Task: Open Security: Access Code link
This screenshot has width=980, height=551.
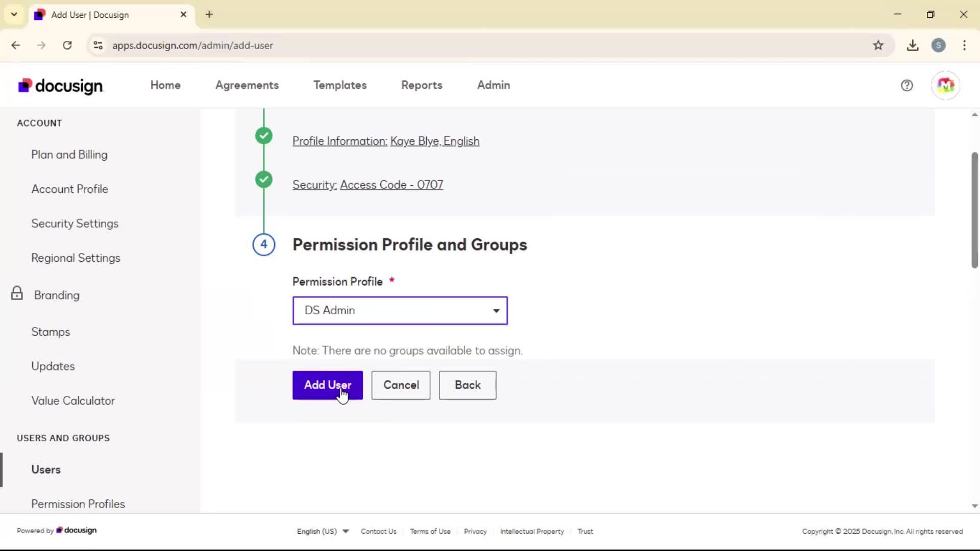Action: 367,185
